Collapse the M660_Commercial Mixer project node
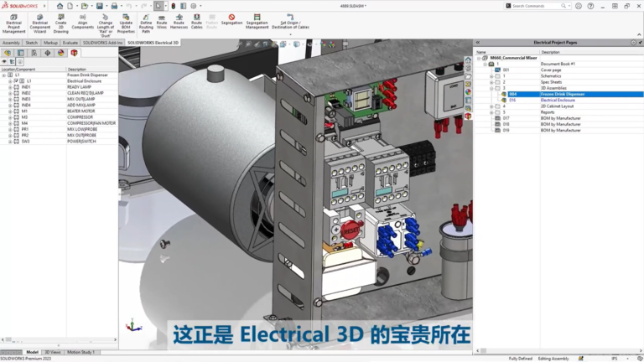Viewport: 644px width, 362px height. [x=479, y=58]
